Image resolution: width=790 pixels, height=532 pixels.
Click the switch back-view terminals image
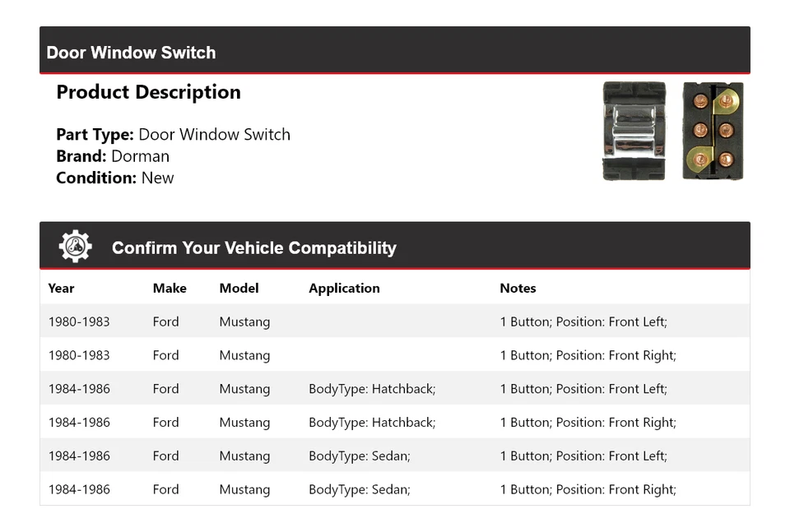point(713,131)
